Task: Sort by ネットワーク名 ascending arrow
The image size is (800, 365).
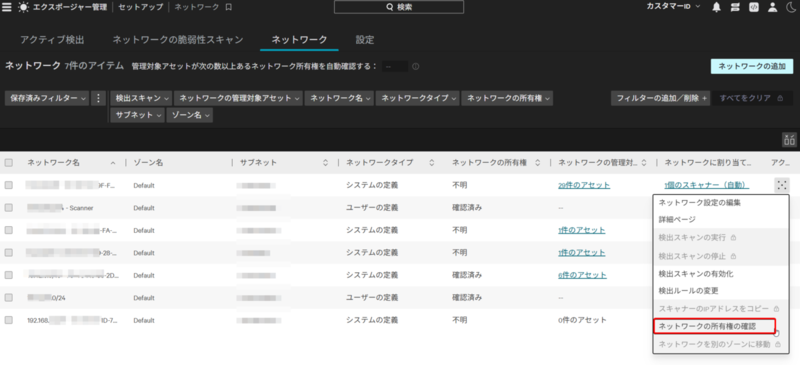Action: click(x=113, y=163)
